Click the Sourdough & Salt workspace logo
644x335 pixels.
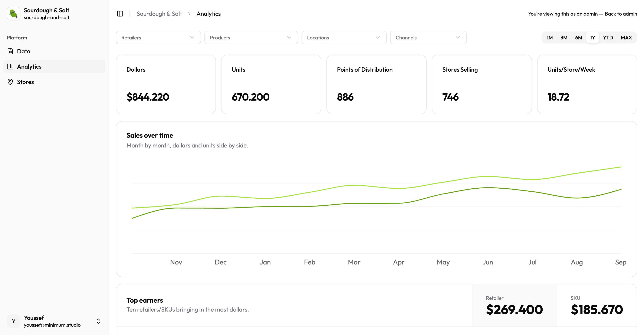13,13
